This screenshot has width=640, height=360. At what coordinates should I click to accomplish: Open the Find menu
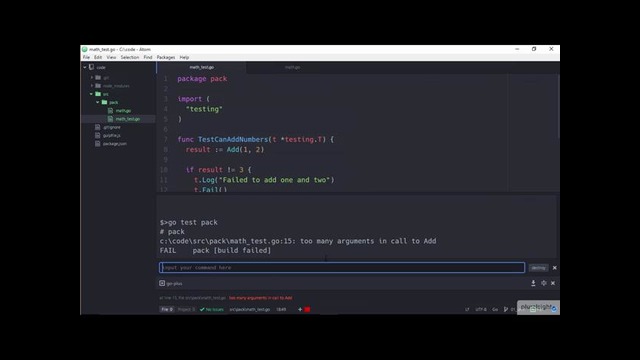[x=148, y=58]
